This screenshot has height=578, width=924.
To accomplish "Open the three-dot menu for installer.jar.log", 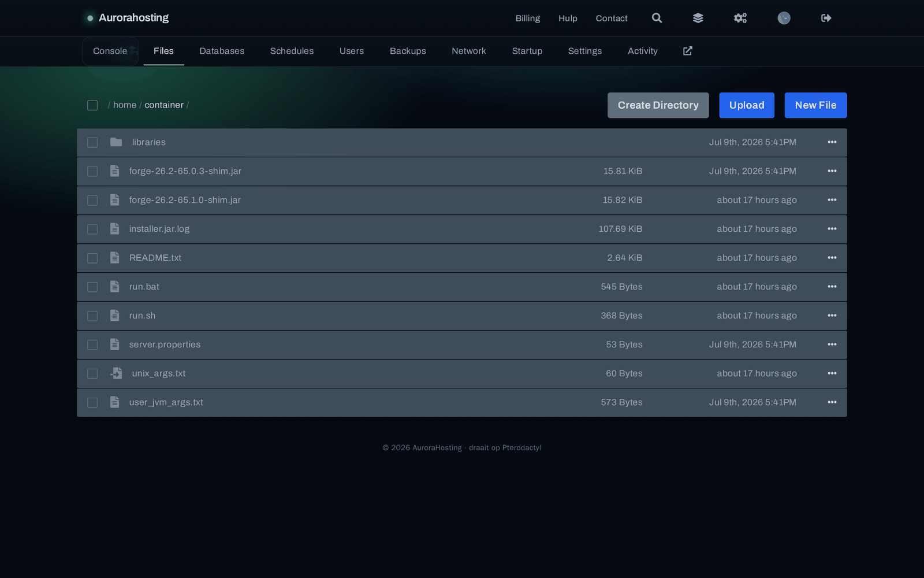I will [x=832, y=229].
